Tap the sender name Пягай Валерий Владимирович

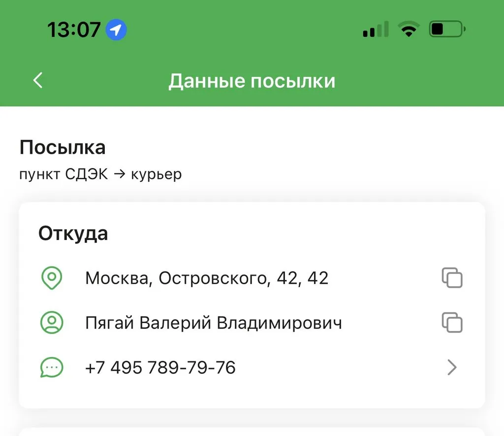[x=214, y=323]
